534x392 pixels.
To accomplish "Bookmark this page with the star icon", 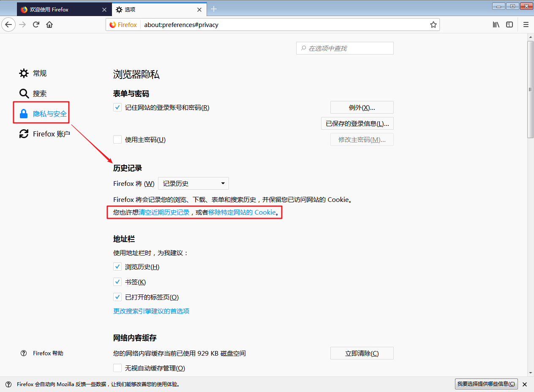I will (433, 24).
